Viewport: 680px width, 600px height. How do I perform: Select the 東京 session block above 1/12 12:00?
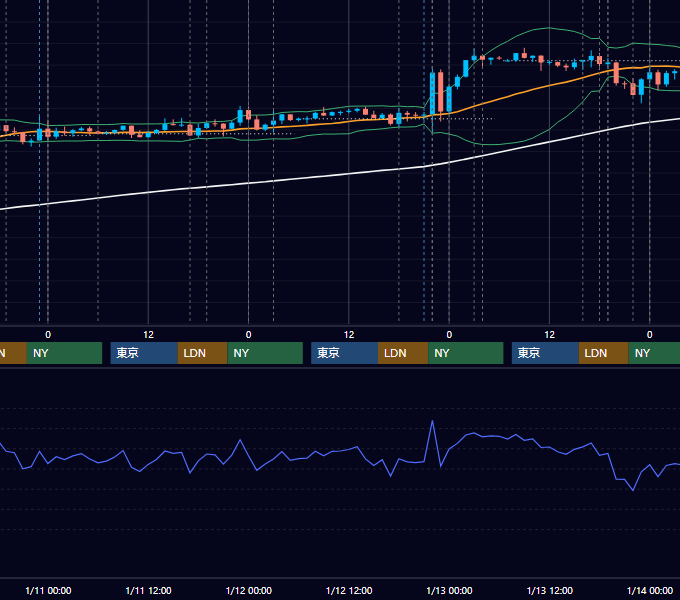(344, 353)
